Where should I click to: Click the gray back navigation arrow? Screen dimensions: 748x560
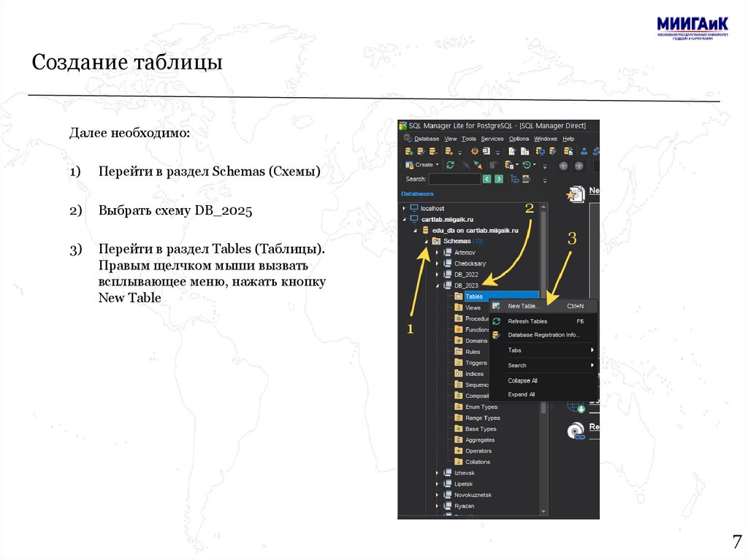[563, 166]
